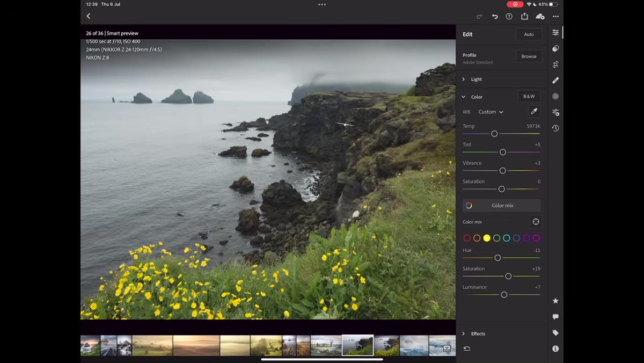Select the red color mix swatch
The width and height of the screenshot is (644, 363).
click(x=467, y=238)
